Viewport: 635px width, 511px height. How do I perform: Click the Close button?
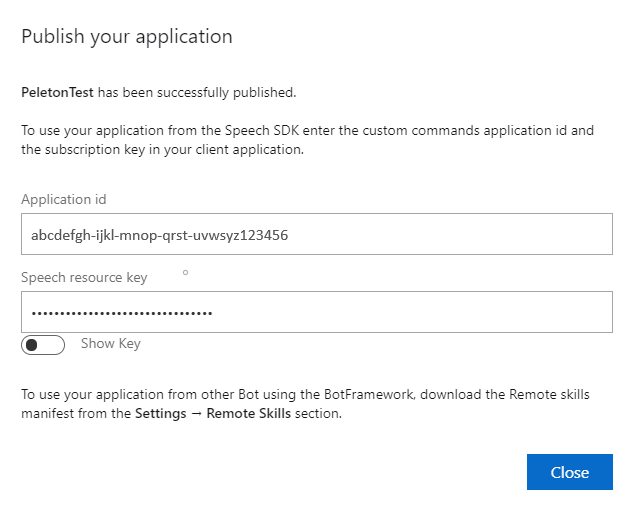[569, 472]
